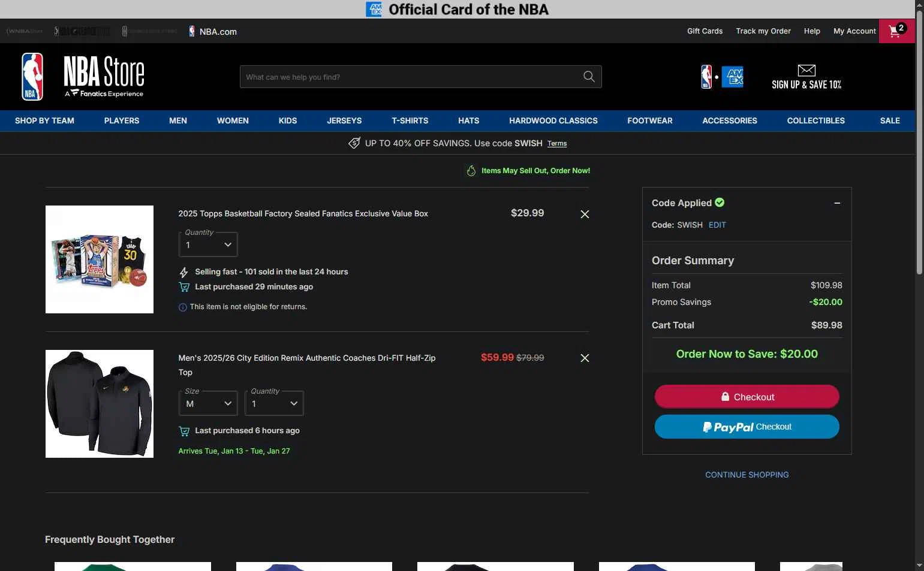This screenshot has width=924, height=571.
Task: Open the Half-Zip Top product thumbnail
Action: click(100, 404)
